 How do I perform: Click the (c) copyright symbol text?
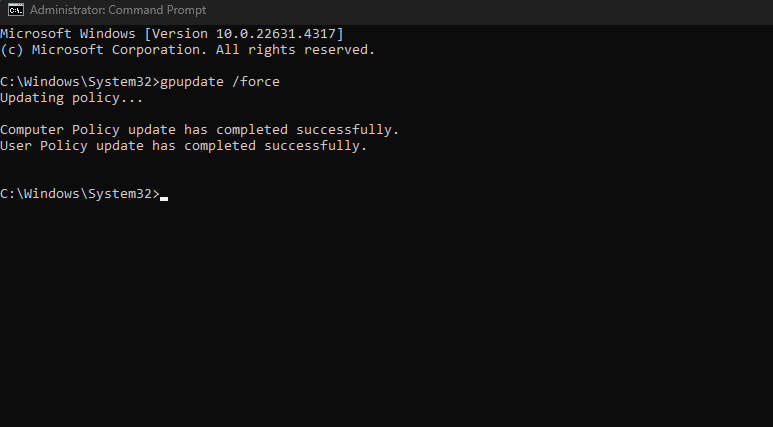coord(12,50)
